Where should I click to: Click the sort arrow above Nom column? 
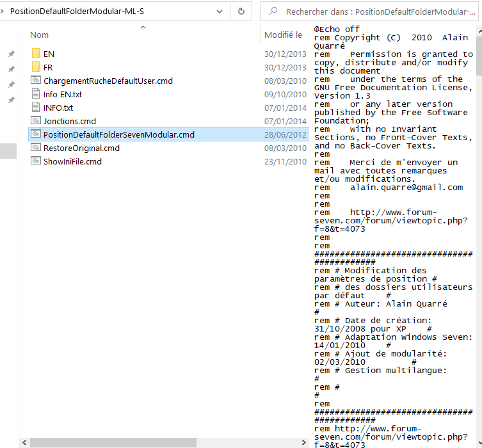[143, 28]
